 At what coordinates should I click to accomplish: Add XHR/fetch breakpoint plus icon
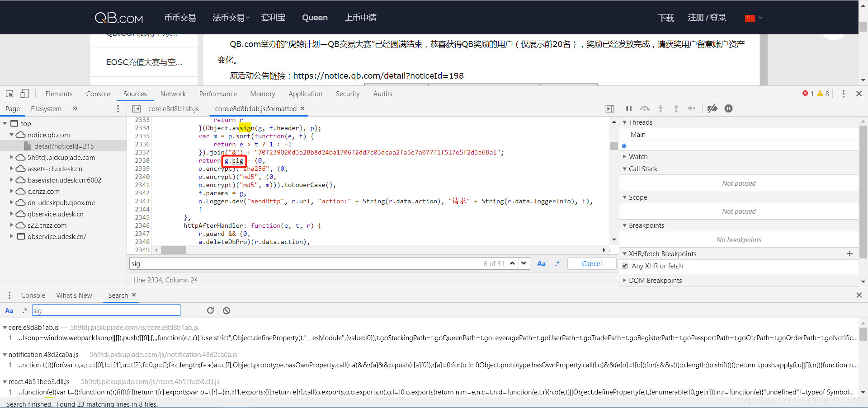coord(849,253)
